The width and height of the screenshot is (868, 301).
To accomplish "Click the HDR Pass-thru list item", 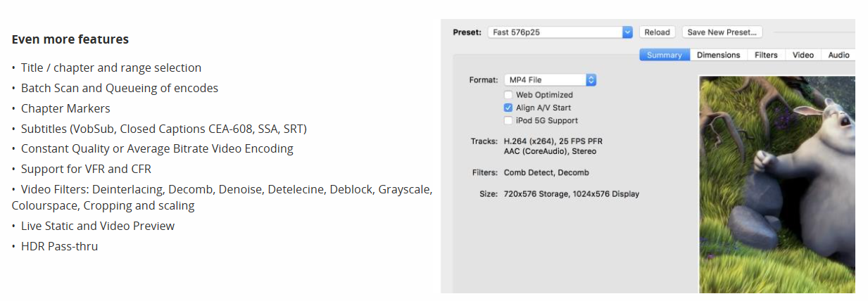I will [59, 246].
